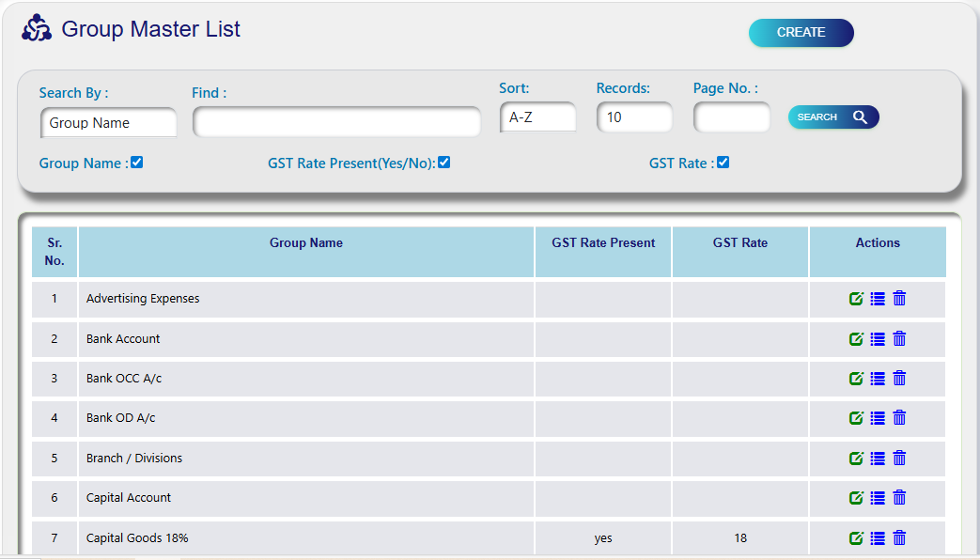Viewport: 980px width, 560px height.
Task: Delete the Bank OCC A/c group
Action: 899,379
